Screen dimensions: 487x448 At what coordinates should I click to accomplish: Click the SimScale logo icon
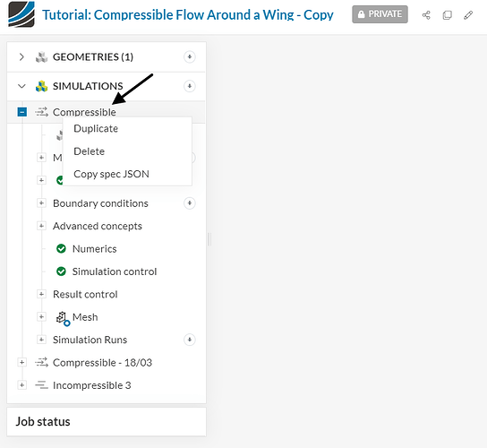[21, 14]
